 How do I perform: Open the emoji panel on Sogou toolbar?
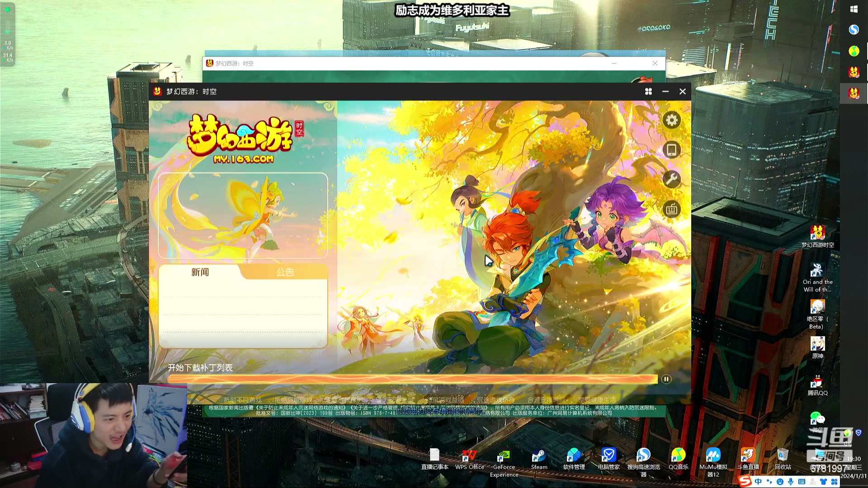tap(780, 482)
